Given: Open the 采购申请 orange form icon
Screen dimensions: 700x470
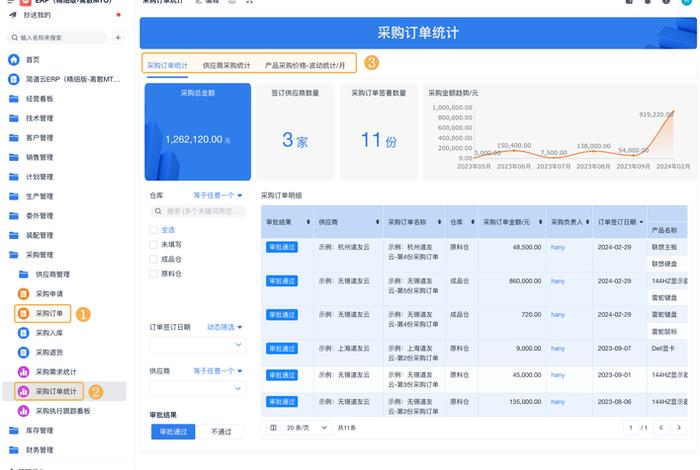Looking at the screenshot, I should 24,294.
